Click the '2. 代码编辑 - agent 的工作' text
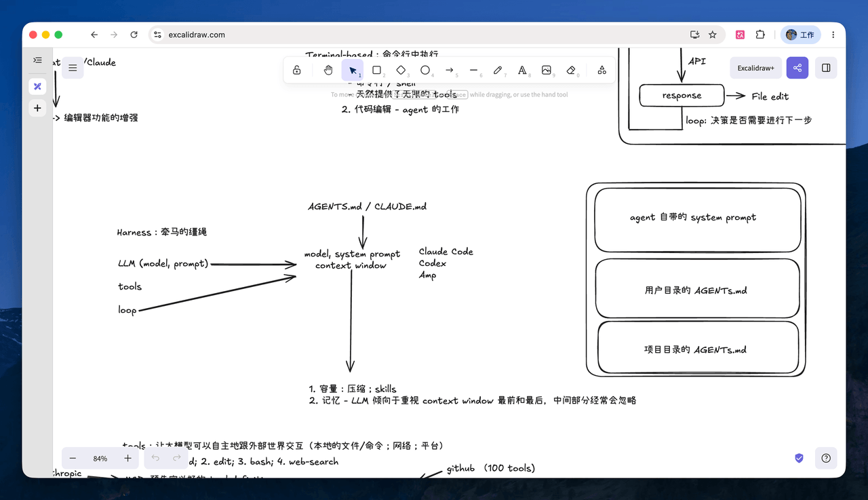This screenshot has width=868, height=500. [x=400, y=109]
